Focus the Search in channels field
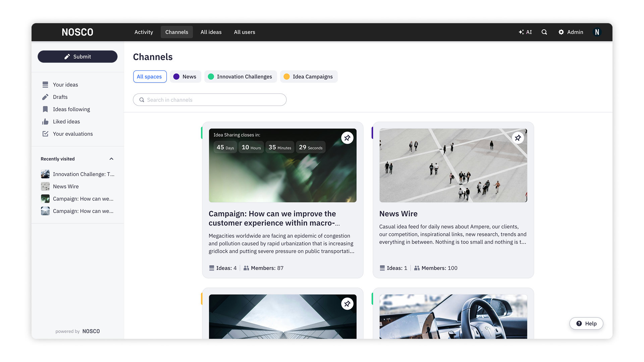The height and width of the screenshot is (362, 644). coord(210,100)
